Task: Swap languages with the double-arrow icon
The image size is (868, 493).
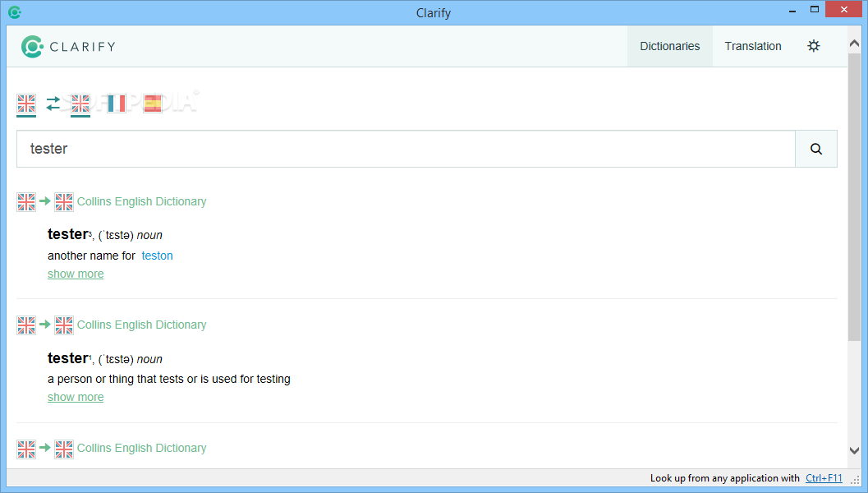Action: pos(53,104)
